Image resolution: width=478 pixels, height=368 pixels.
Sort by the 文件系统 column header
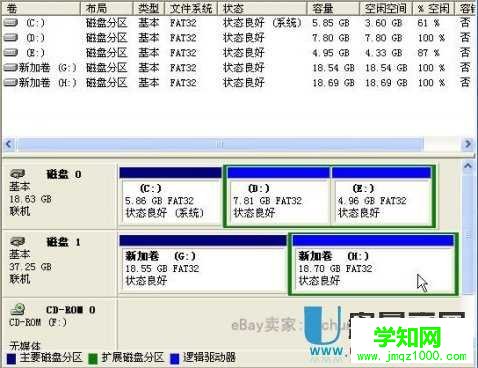click(x=191, y=8)
